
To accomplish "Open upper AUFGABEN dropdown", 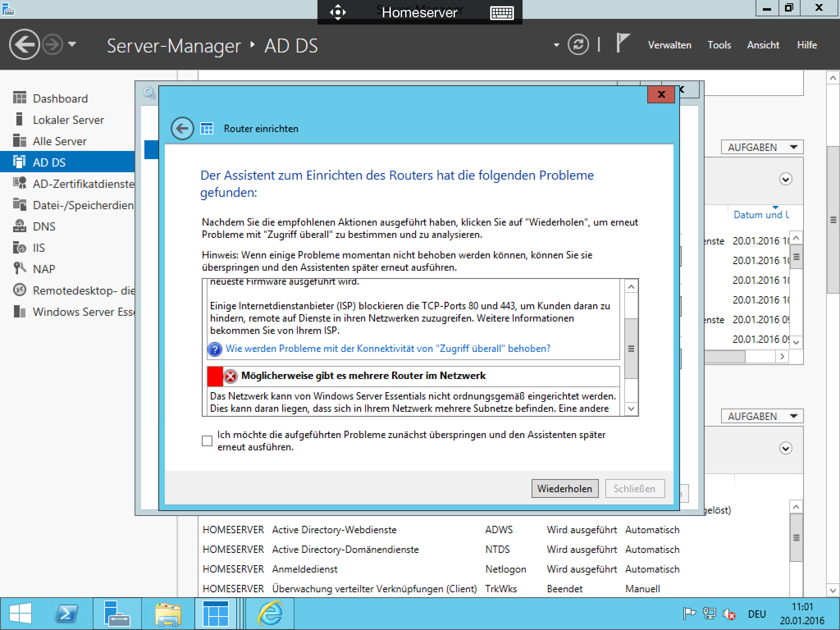I will (x=762, y=147).
